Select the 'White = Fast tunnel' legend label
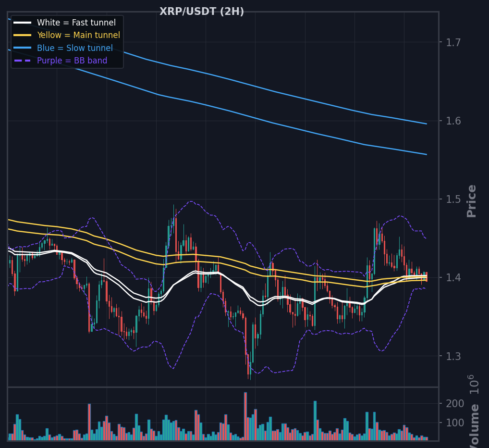Screen dimensions: 489x448 (76, 23)
